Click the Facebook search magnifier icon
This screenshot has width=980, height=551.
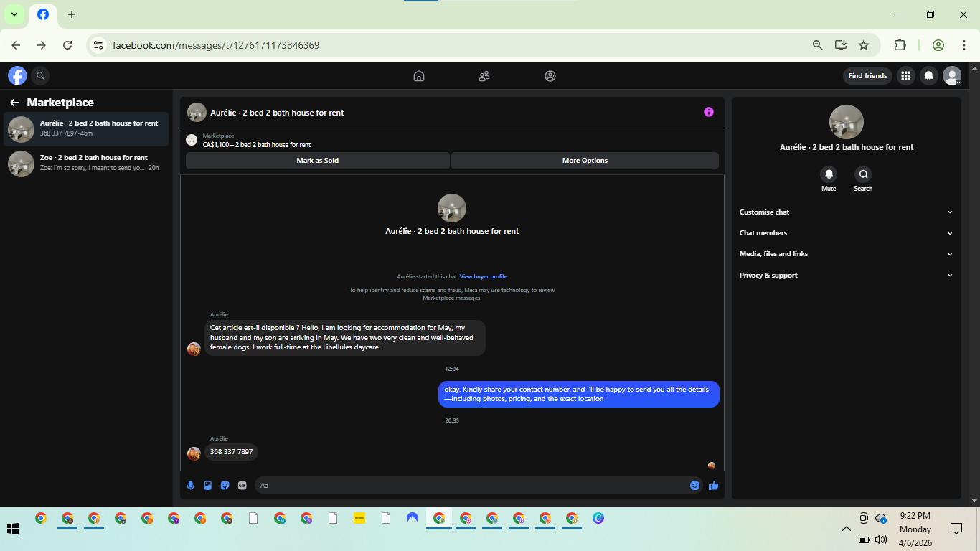click(x=40, y=75)
